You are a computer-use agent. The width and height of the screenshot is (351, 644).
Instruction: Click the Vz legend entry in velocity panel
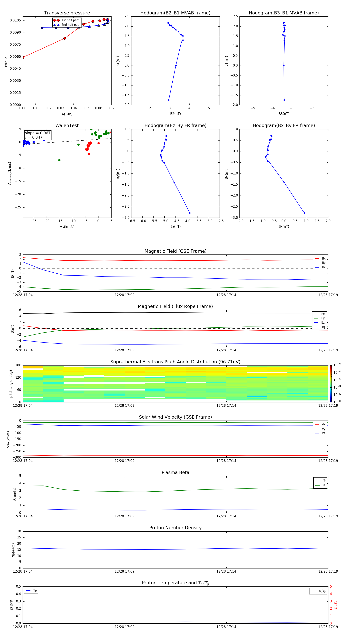[x=320, y=433]
